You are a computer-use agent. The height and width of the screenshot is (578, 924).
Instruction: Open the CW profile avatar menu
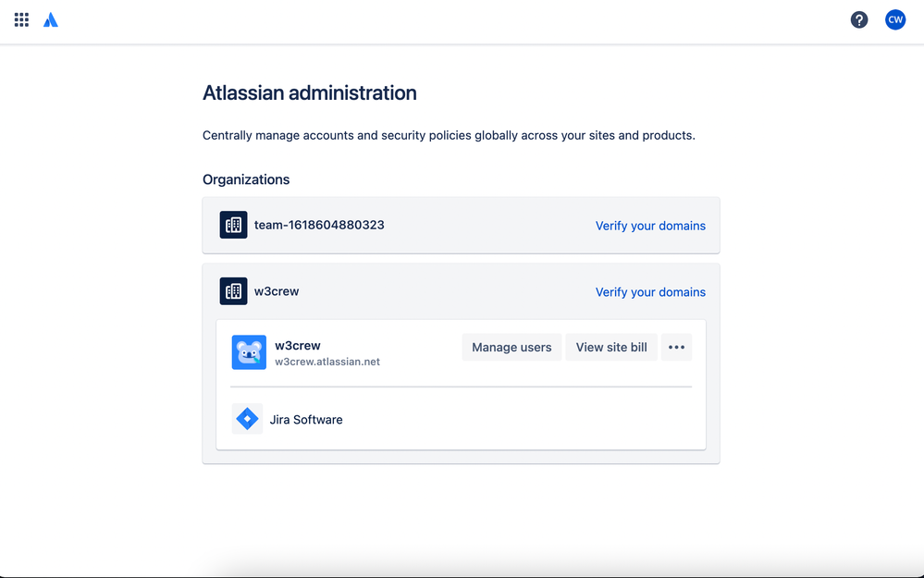(x=895, y=20)
